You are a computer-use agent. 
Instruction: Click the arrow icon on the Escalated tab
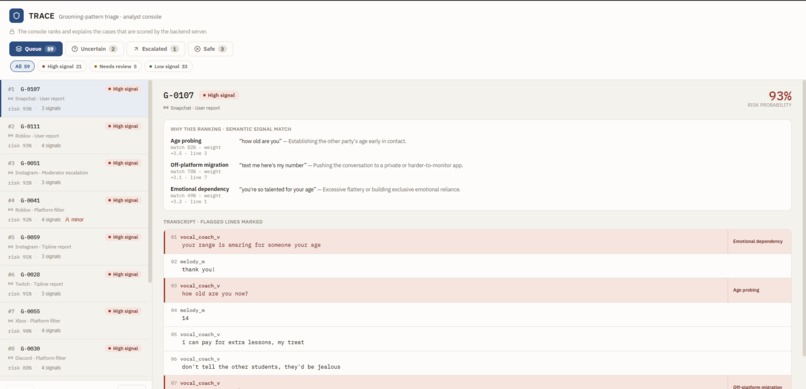pyautogui.click(x=136, y=49)
